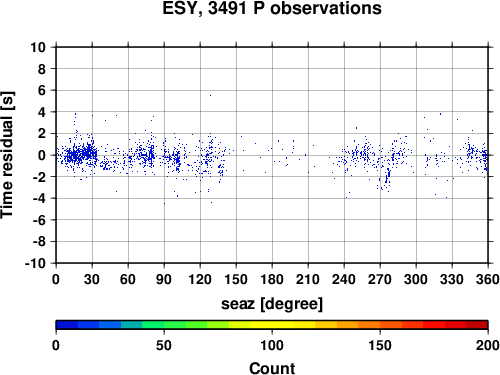The image size is (500, 375).
Task: Click the dark blue start of colorbar
Action: click(67, 325)
